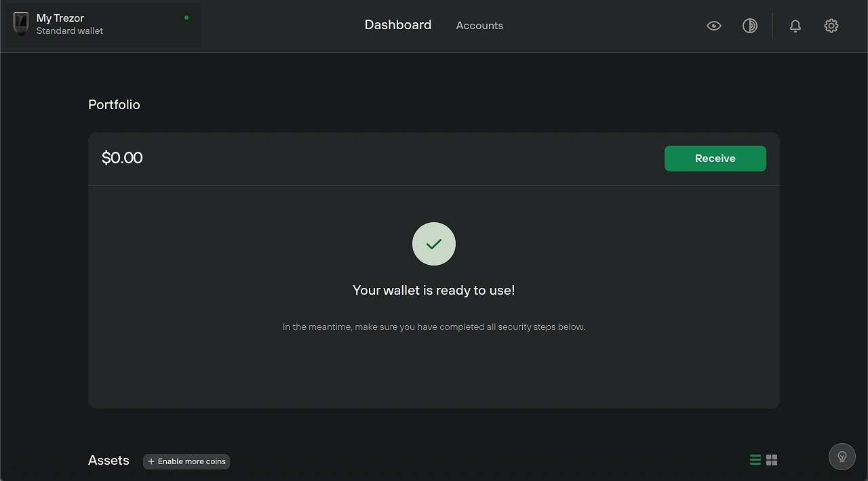Screen dimensions: 868x481
Task: Click Enable more coins button
Action: (x=186, y=461)
